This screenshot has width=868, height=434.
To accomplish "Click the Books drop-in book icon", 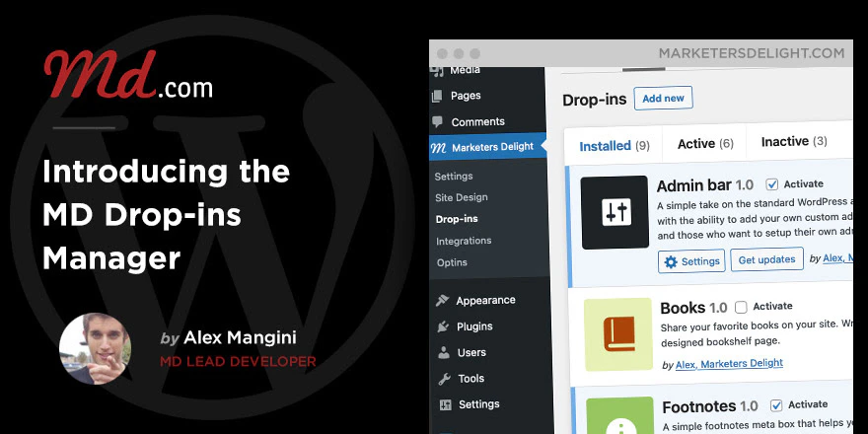I will click(618, 333).
